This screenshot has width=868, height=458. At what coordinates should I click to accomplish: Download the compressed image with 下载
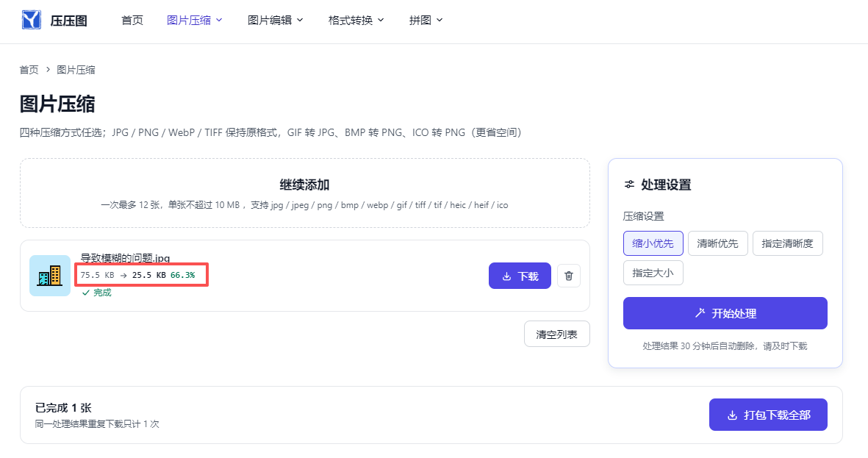[x=520, y=276]
